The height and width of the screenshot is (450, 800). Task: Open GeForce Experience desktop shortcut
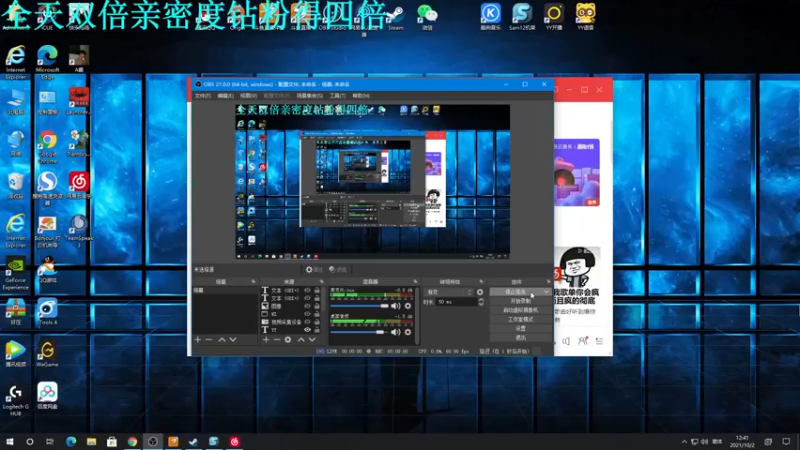pyautogui.click(x=16, y=273)
